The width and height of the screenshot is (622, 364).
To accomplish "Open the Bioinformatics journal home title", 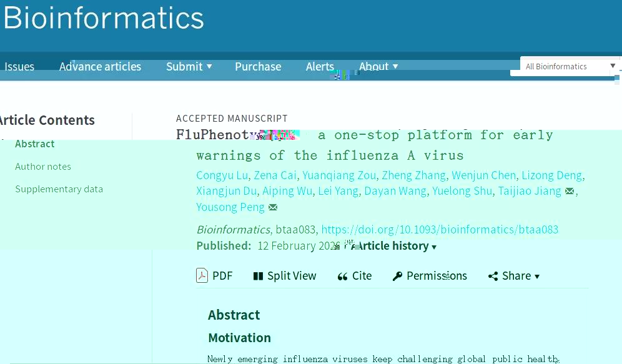I will (103, 18).
